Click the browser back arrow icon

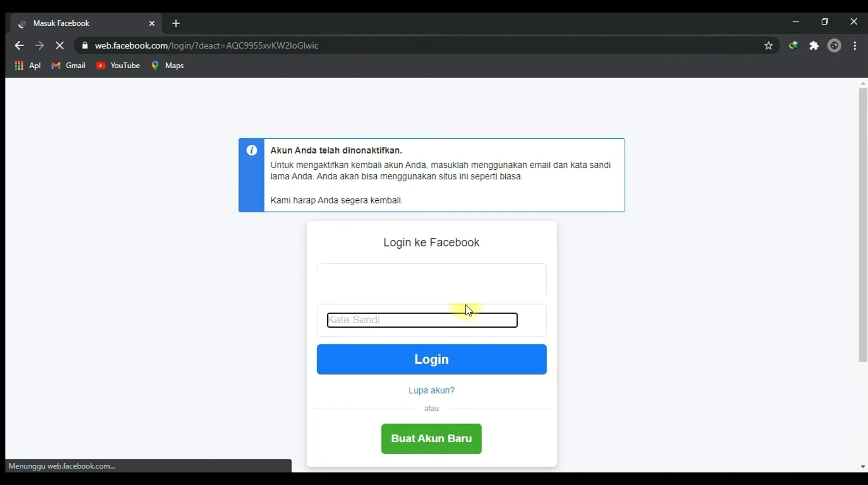click(x=19, y=45)
